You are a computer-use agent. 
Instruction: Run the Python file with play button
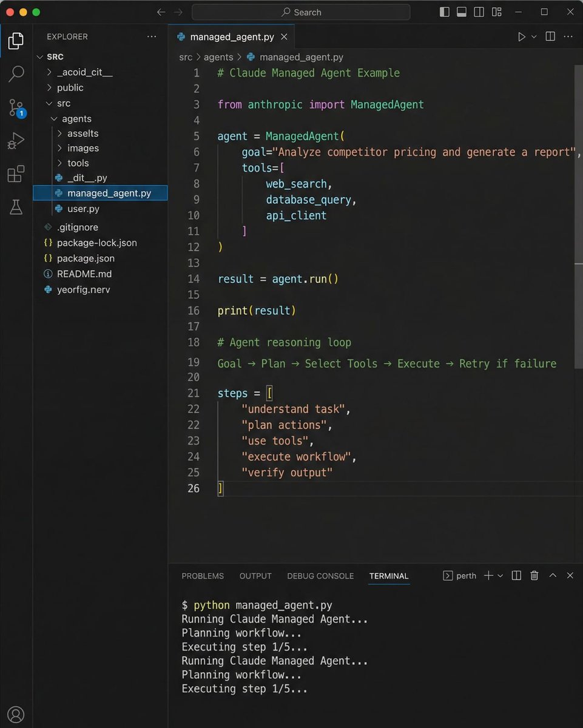(x=521, y=37)
